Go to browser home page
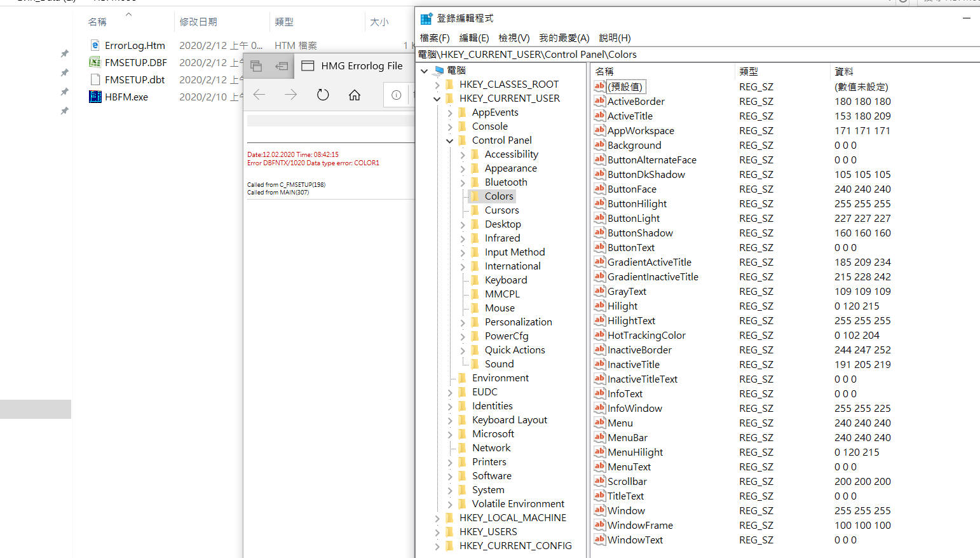Screen dimensions: 980x558 pos(355,95)
